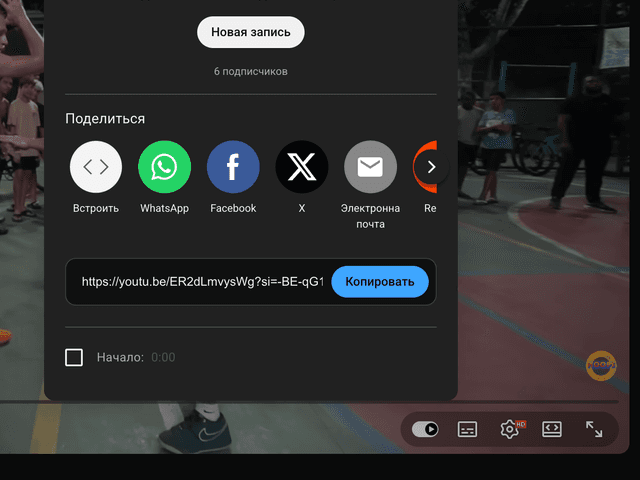This screenshot has height=480, width=640.
Task: Click the Поделиться heading
Action: (105, 119)
